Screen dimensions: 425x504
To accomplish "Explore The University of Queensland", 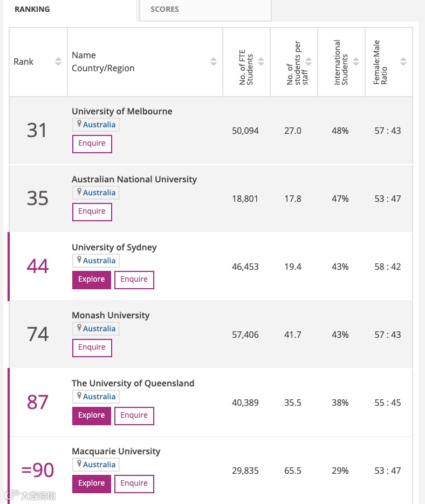I will 92,416.
